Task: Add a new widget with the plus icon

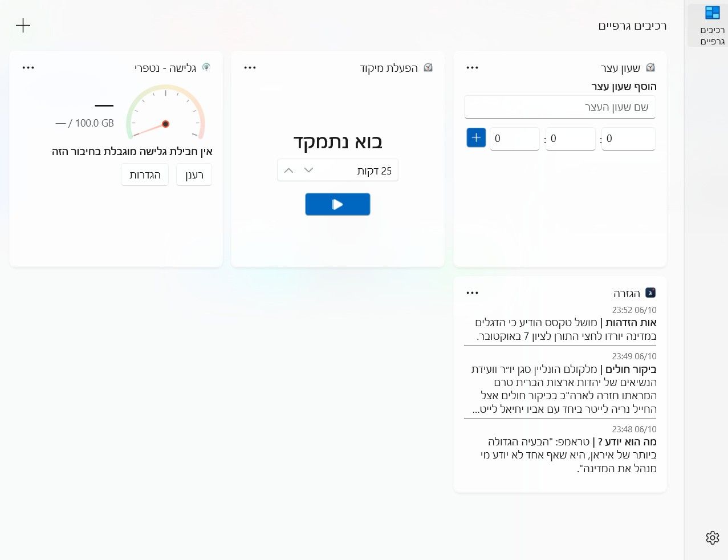Action: pos(23,25)
